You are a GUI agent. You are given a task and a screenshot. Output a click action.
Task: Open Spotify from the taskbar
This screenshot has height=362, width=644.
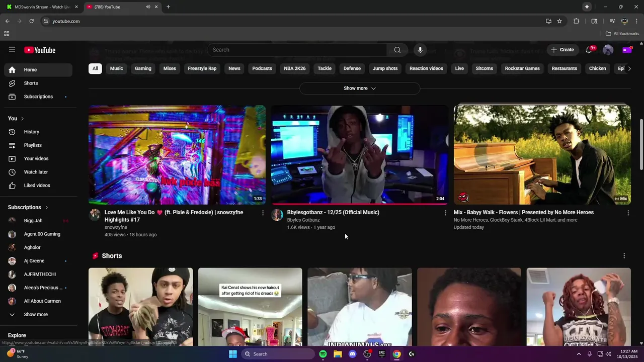[323, 354]
